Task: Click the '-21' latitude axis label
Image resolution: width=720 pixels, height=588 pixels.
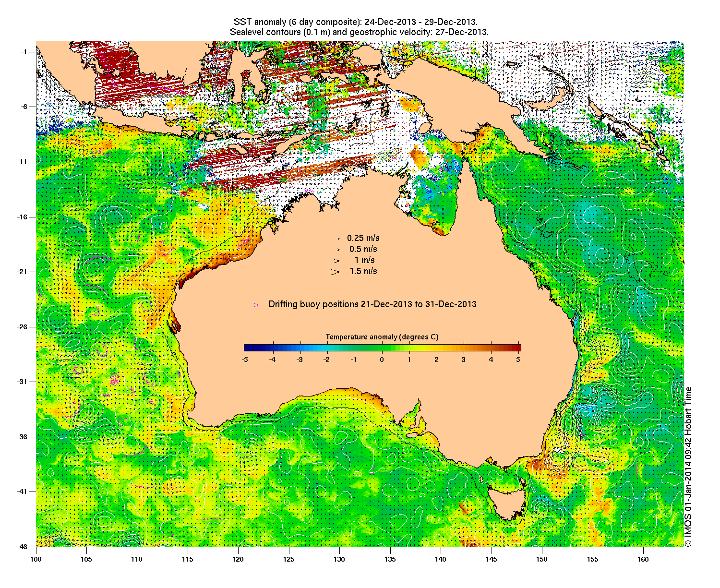Action: [23, 272]
